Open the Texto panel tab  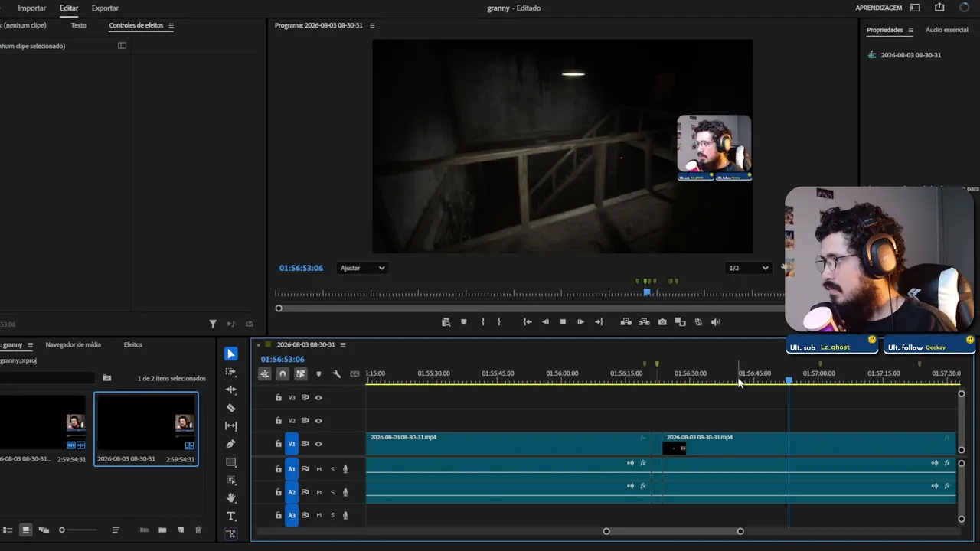pos(78,25)
